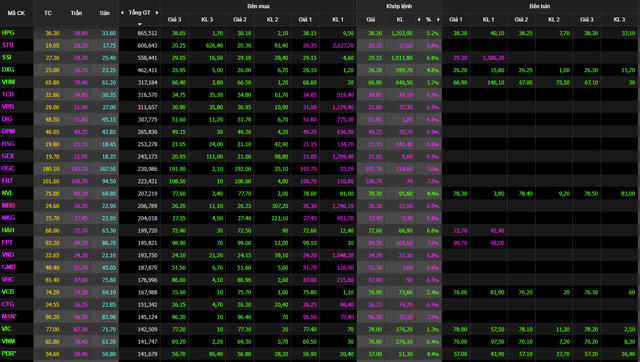
Task: Click left arrow beside % column header
Action: (419, 19)
